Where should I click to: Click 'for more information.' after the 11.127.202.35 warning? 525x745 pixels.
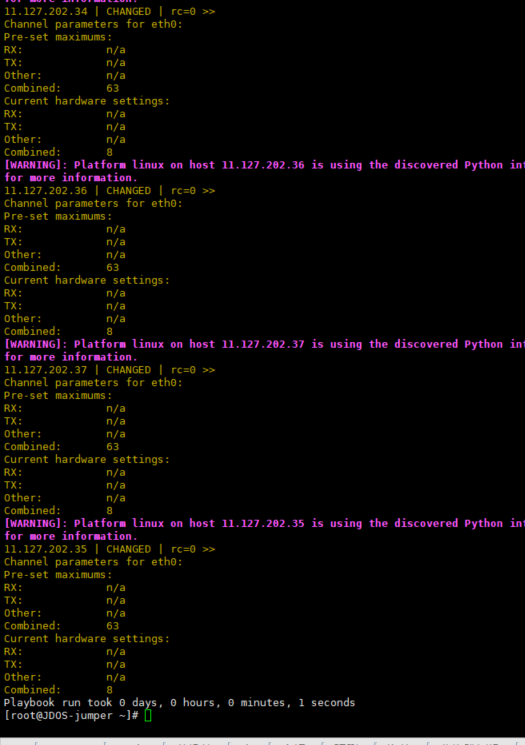tap(71, 536)
